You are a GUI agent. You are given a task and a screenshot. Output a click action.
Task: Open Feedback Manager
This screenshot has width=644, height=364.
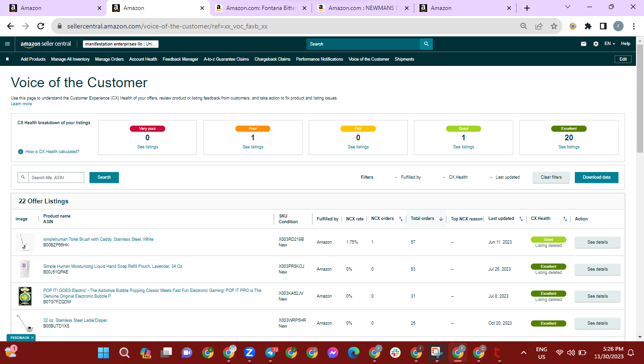[180, 59]
